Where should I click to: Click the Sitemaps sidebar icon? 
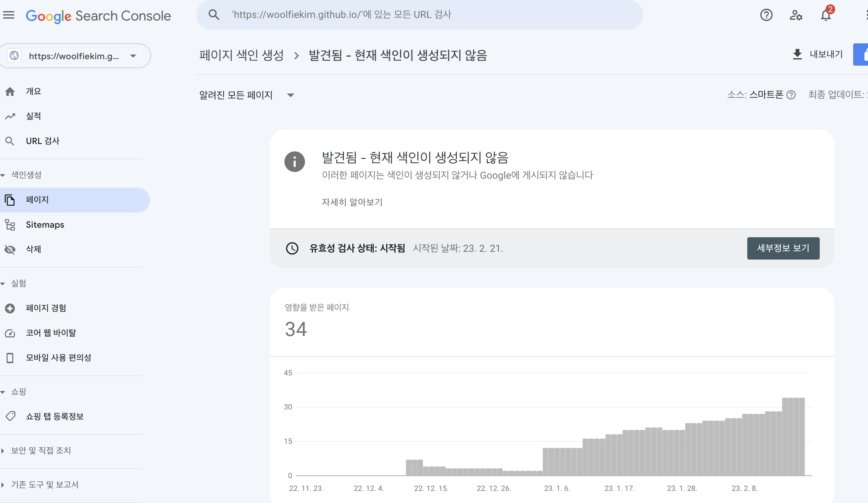pos(10,225)
